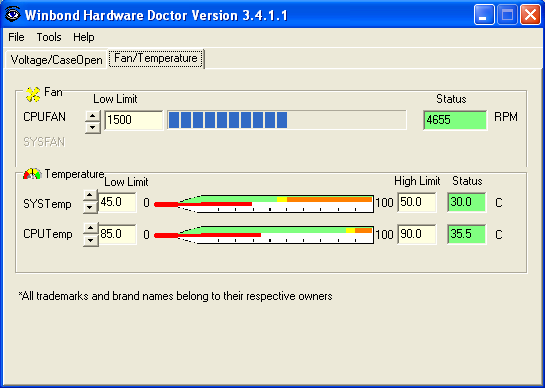Close the Winbond Hardware Doctor window
This screenshot has width=545, height=388.
pos(530,15)
